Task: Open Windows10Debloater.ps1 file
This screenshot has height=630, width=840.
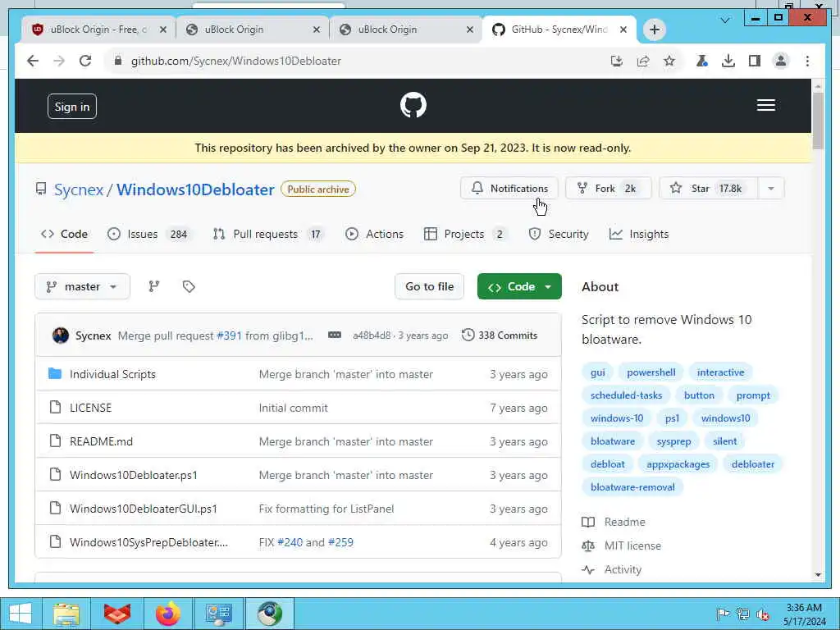Action: coord(134,475)
